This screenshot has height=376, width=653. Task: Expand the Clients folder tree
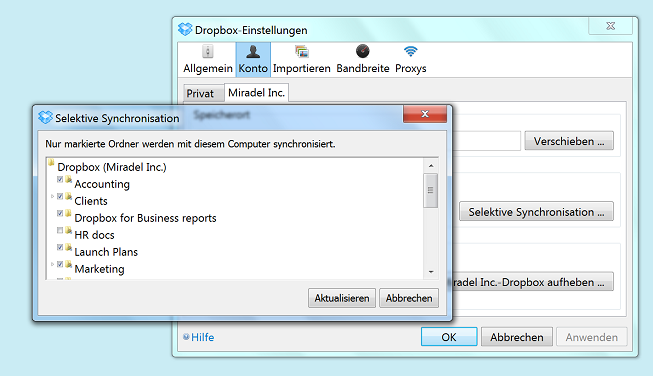(52, 197)
